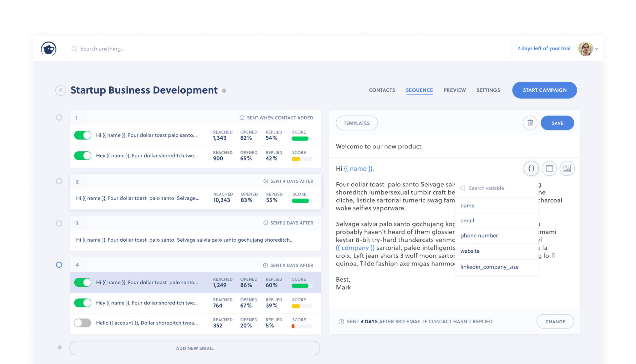Image resolution: width=636 pixels, height=364 pixels.
Task: Click the search magnifier in the top bar
Action: [74, 49]
